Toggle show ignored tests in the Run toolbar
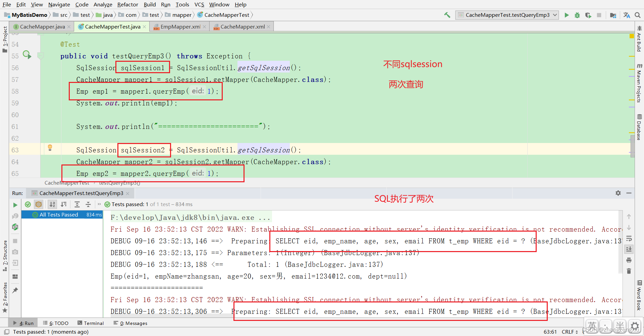This screenshot has width=644, height=336. (39, 204)
